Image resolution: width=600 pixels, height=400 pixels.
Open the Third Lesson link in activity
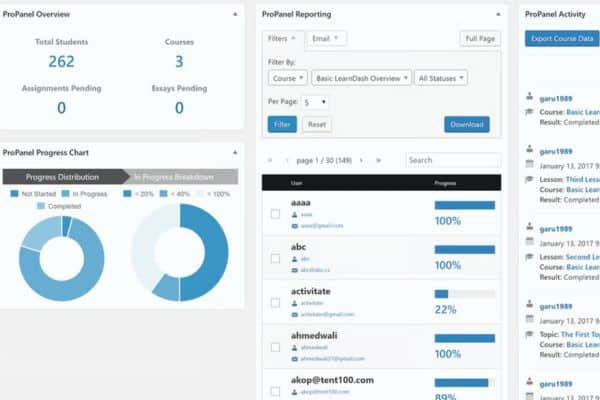point(582,180)
